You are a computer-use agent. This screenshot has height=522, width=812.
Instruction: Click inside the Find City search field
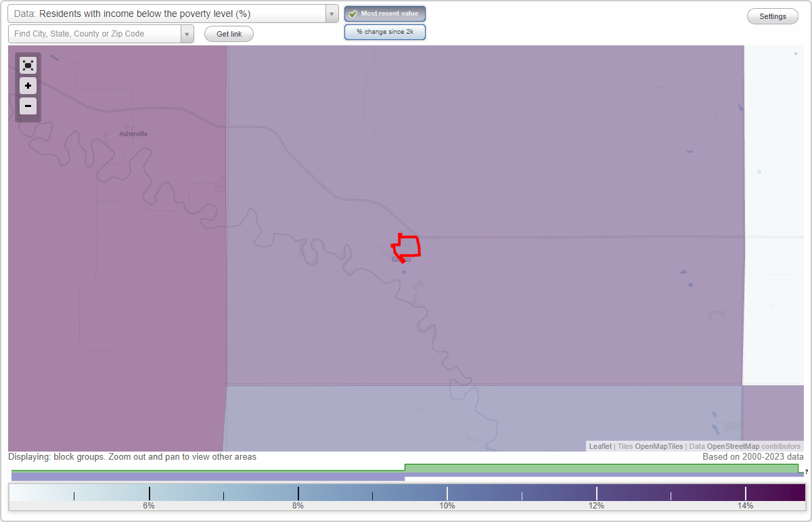(x=95, y=33)
